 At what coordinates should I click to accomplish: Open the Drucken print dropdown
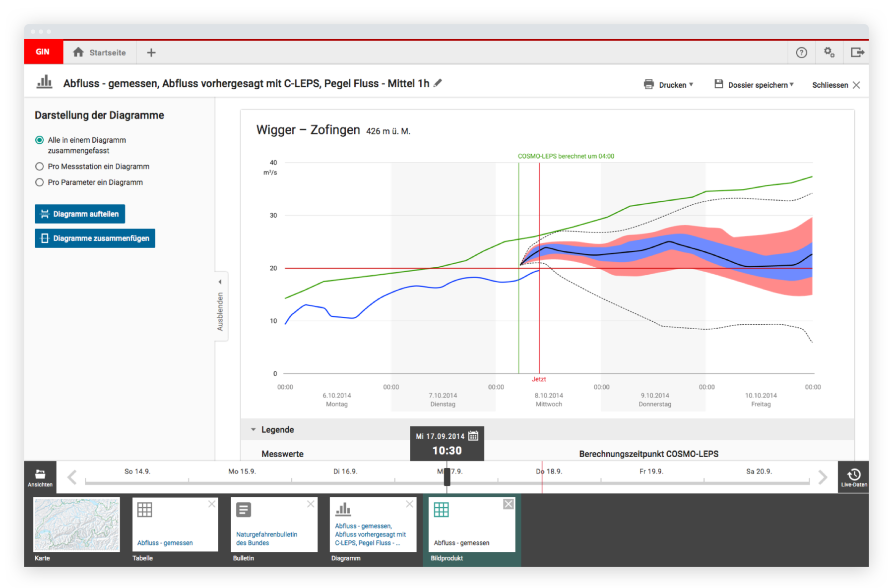tap(668, 85)
